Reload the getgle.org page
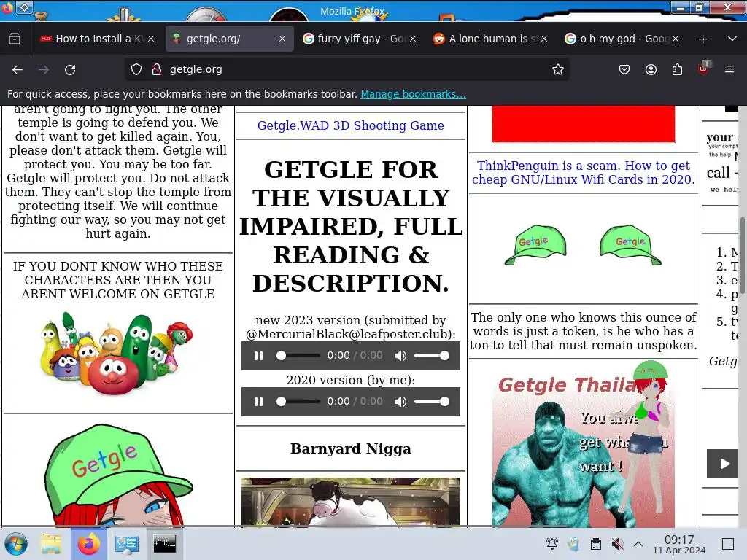Image resolution: width=747 pixels, height=560 pixels. 70,69
